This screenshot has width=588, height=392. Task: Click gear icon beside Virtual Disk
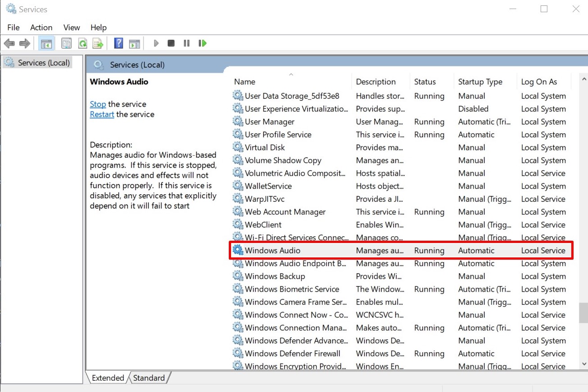coord(238,147)
